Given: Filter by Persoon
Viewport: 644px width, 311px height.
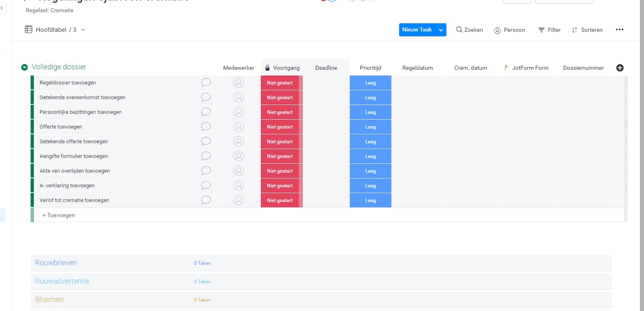Looking at the screenshot, I should (510, 30).
